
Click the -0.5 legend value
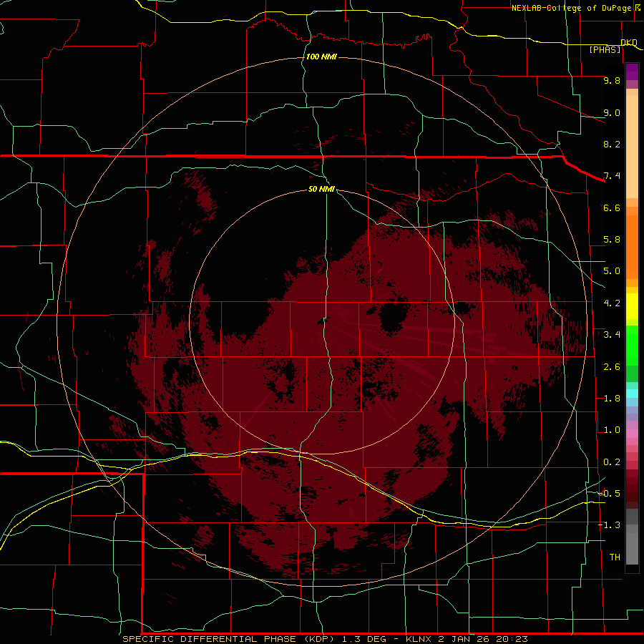610,494
